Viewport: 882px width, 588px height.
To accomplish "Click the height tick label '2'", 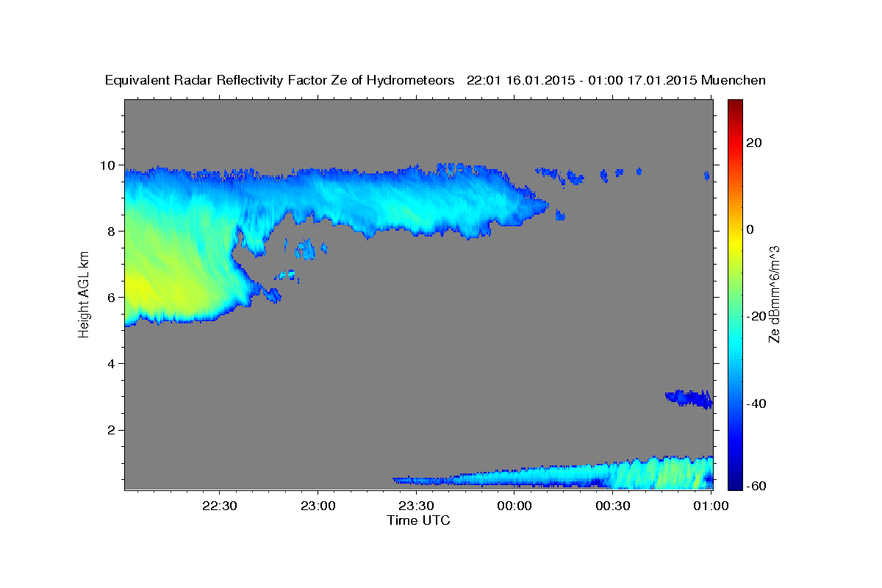I will pos(113,429).
